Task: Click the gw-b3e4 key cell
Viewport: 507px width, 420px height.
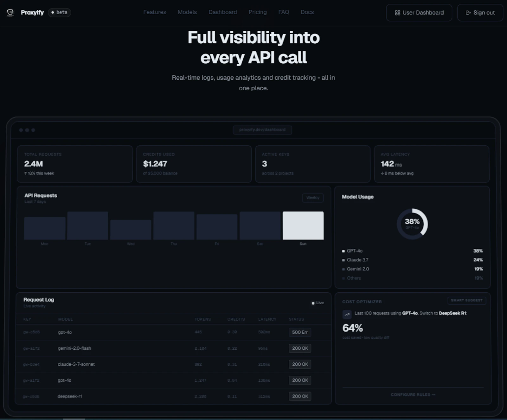Action: 31,365
